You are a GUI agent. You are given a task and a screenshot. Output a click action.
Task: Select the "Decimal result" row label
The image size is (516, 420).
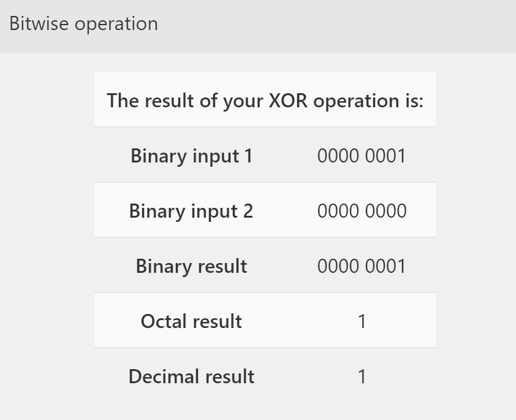pyautogui.click(x=191, y=376)
